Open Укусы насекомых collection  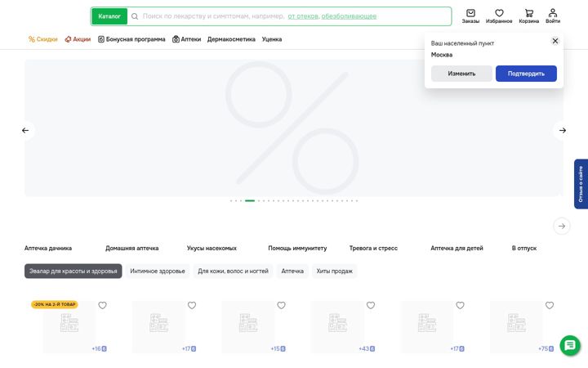[x=212, y=249]
